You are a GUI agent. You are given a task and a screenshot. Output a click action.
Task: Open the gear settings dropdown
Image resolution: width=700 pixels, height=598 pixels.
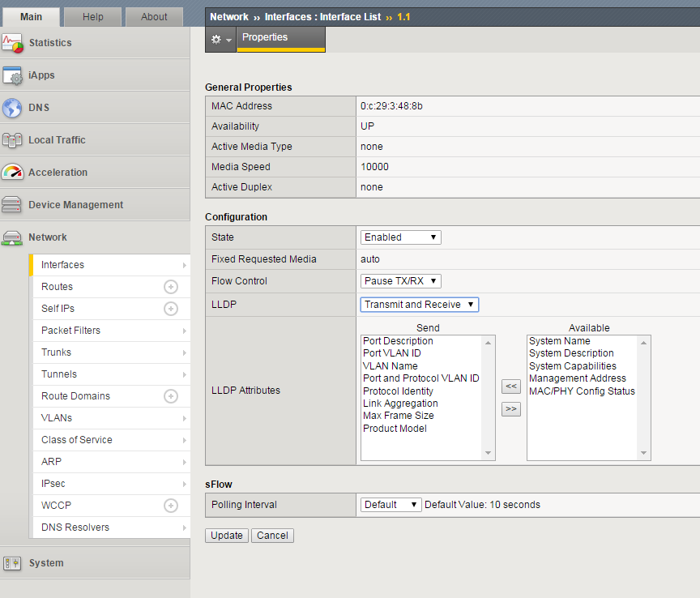pos(220,40)
